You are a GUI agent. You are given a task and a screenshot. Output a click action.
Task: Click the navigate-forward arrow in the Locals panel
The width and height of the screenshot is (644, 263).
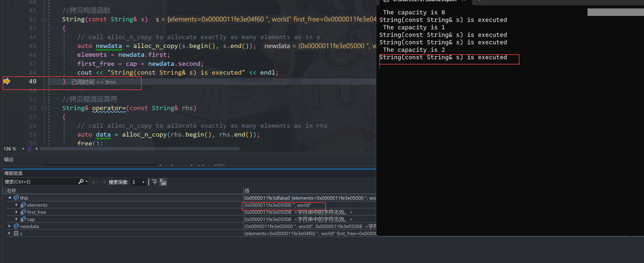tap(103, 182)
